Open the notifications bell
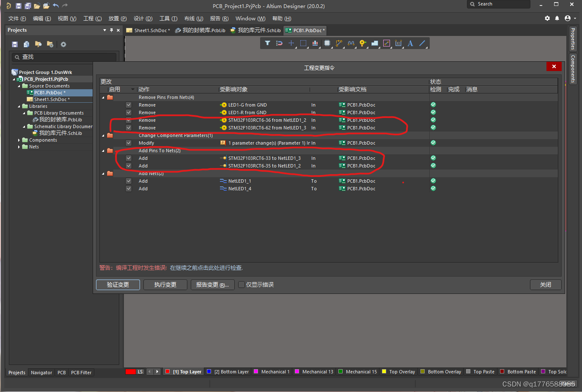This screenshot has height=392, width=582. [557, 18]
